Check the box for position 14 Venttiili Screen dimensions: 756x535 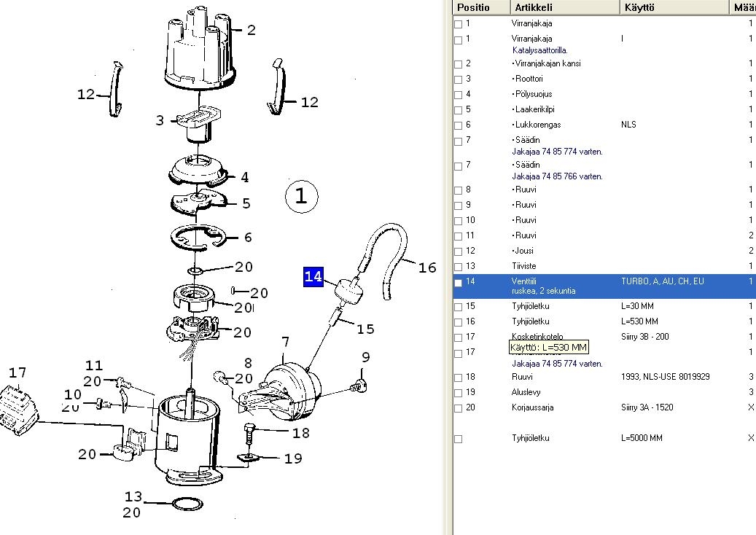[458, 282]
